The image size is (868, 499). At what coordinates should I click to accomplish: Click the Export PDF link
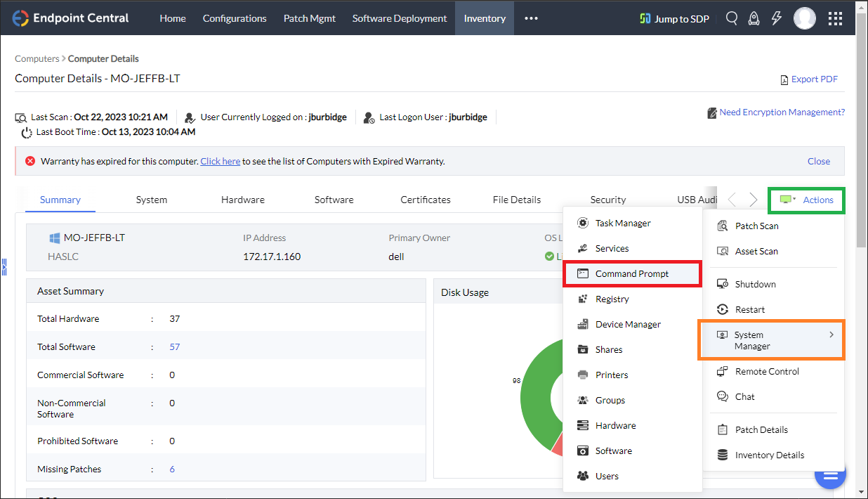tap(809, 79)
